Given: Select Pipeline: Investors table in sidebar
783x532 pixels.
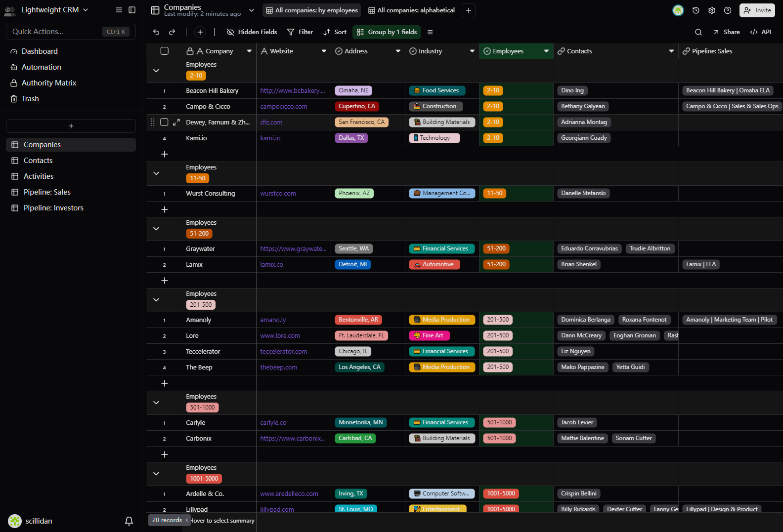Looking at the screenshot, I should (x=71, y=208).
